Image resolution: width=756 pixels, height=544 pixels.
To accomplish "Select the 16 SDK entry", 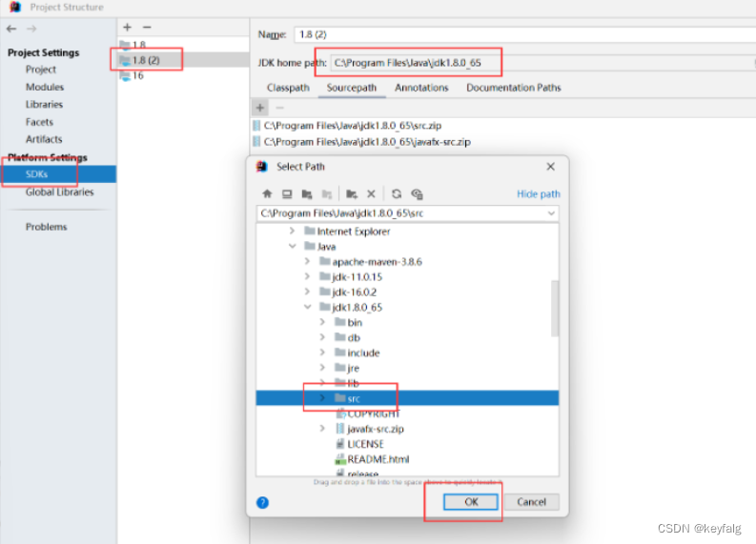I will (183, 75).
